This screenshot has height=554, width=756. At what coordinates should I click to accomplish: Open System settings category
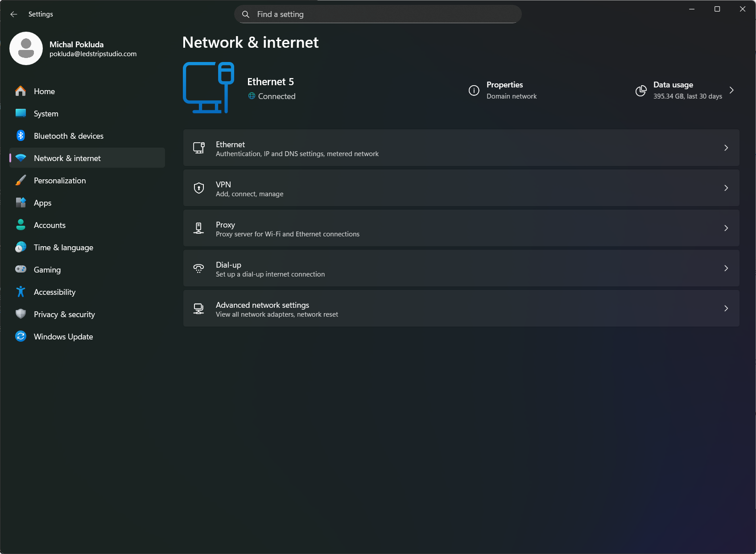87,113
